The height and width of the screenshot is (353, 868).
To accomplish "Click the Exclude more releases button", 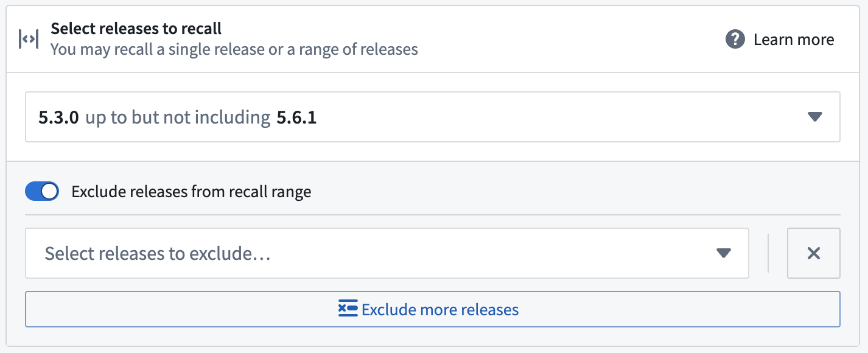I will (x=432, y=309).
